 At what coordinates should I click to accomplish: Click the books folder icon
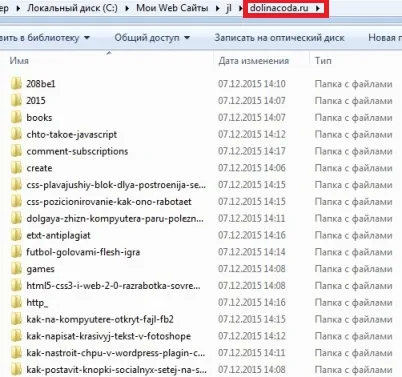(x=16, y=117)
